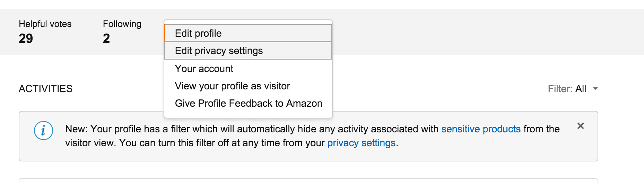This screenshot has width=644, height=185.
Task: Choose Edit privacy settings menu item
Action: point(248,51)
